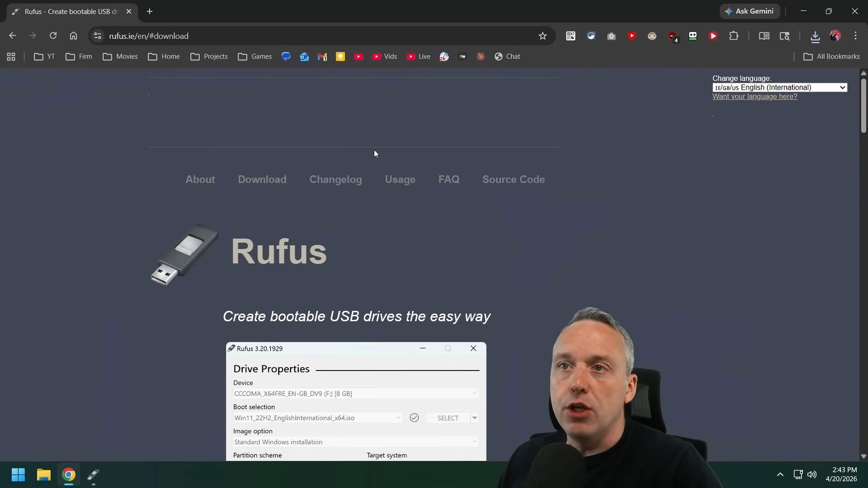
Task: Open File Explorer from the taskbar
Action: (x=43, y=475)
